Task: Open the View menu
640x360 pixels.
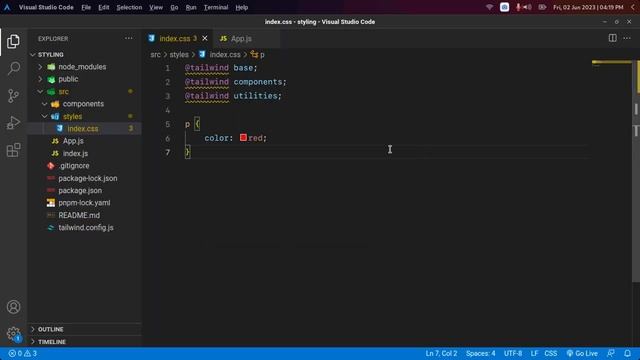Action: 156,7
